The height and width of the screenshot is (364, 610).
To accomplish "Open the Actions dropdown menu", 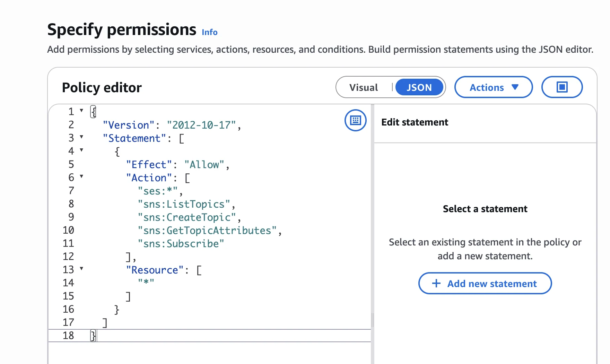I will tap(494, 87).
